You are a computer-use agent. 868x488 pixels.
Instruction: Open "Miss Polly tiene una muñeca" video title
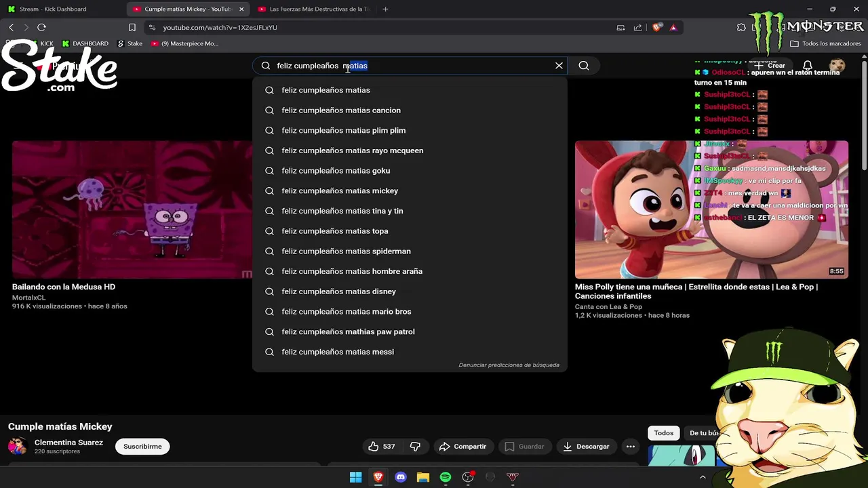696,291
